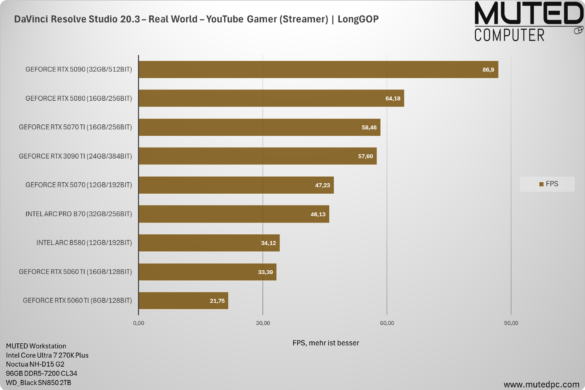Click the RTX 5080 bar with value 64,18
This screenshot has width=585, height=390.
271,99
